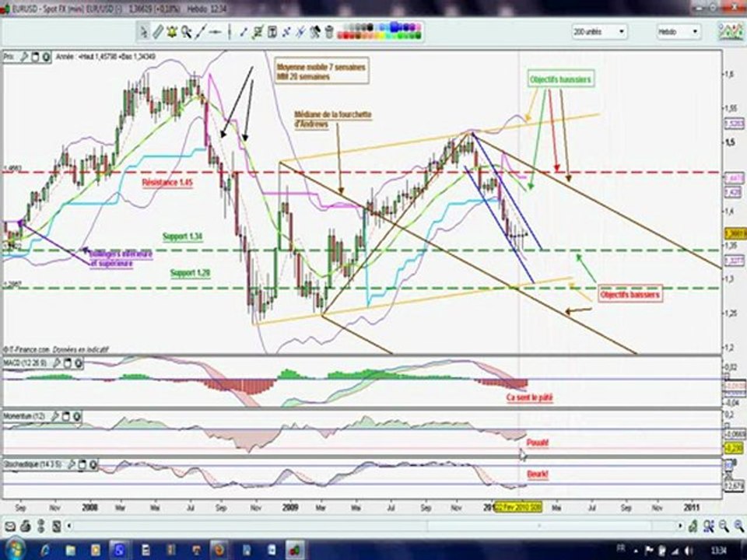Open Momentum indicator wrench settings
This screenshot has height=560, width=747.
point(54,416)
